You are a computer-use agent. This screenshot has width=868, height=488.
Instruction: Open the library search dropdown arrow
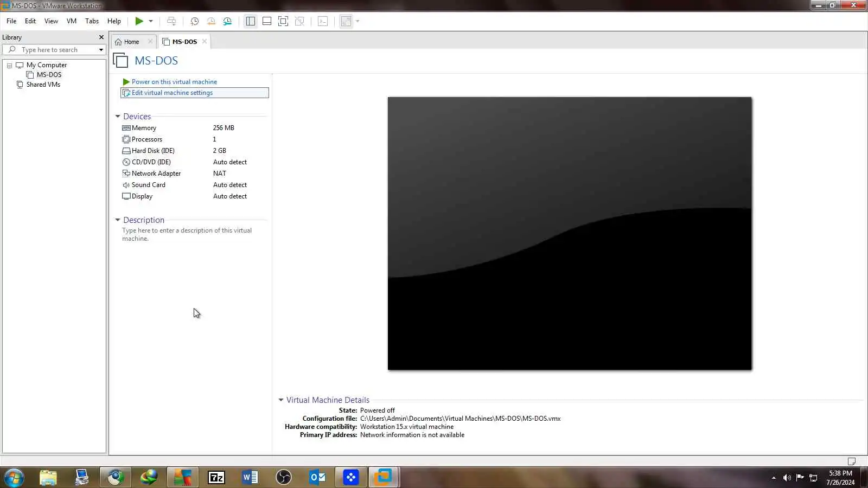pyautogui.click(x=101, y=50)
